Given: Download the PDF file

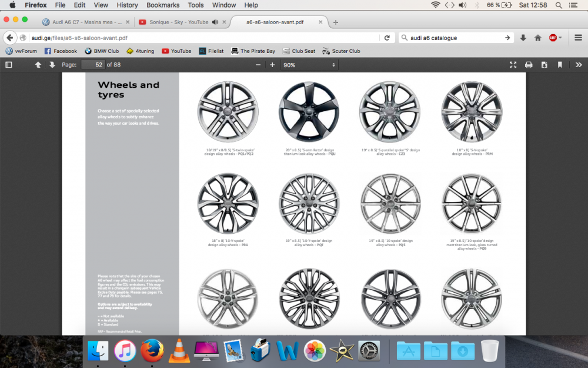Looking at the screenshot, I should [x=544, y=65].
